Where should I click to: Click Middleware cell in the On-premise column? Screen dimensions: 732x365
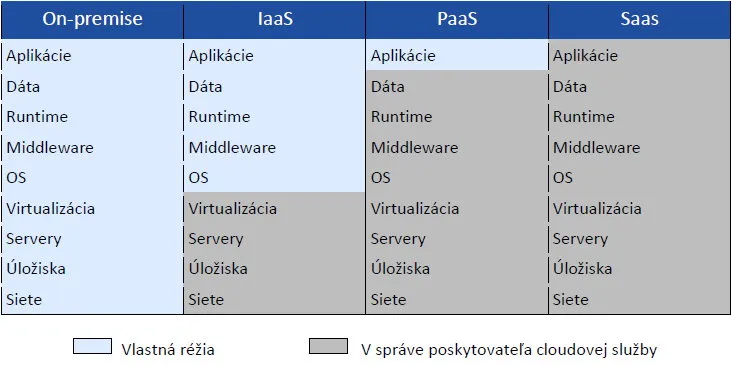tap(92, 147)
